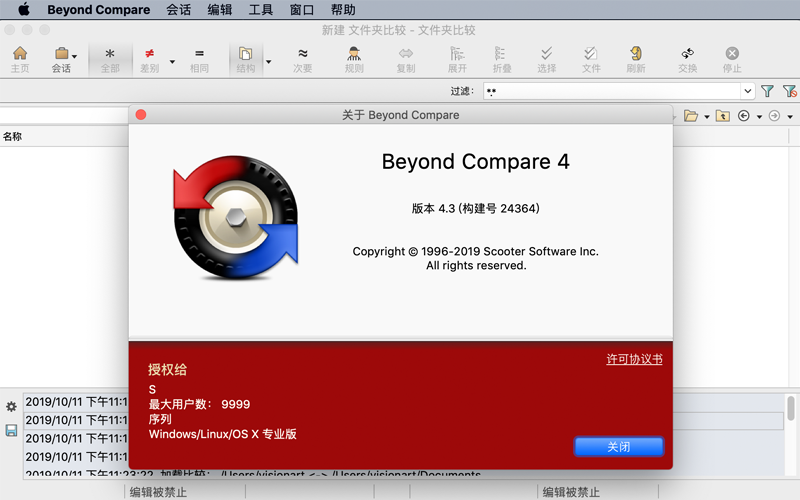The height and width of the screenshot is (500, 800).
Task: Open the Home (主页) toolbar icon
Action: point(20,59)
